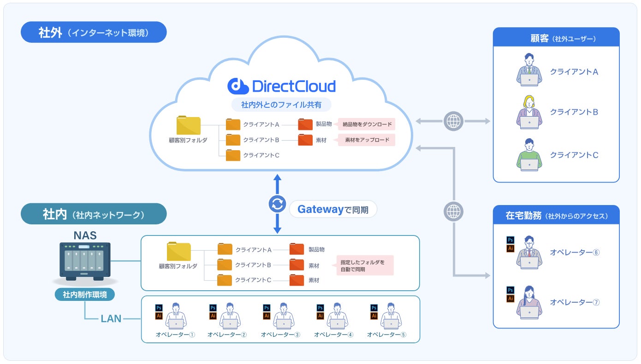Click the person avatar above オペレーター①
The width and height of the screenshot is (641, 364).
[x=176, y=316]
